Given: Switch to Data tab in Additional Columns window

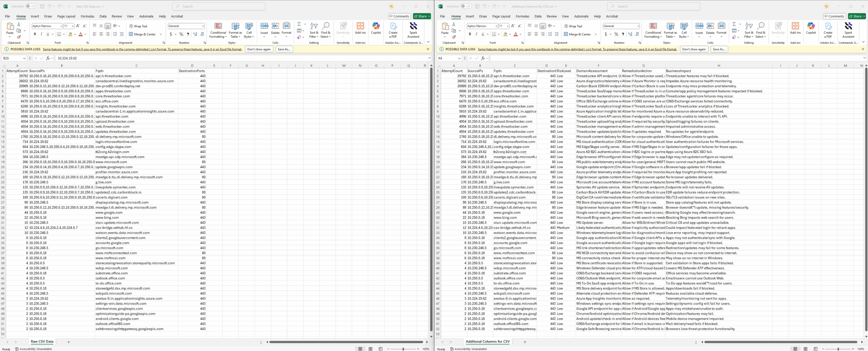Looking at the screenshot, I should coord(538,16).
